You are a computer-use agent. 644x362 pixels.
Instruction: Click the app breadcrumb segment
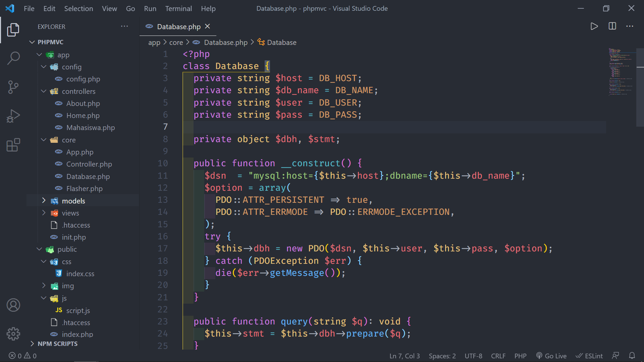pos(154,43)
